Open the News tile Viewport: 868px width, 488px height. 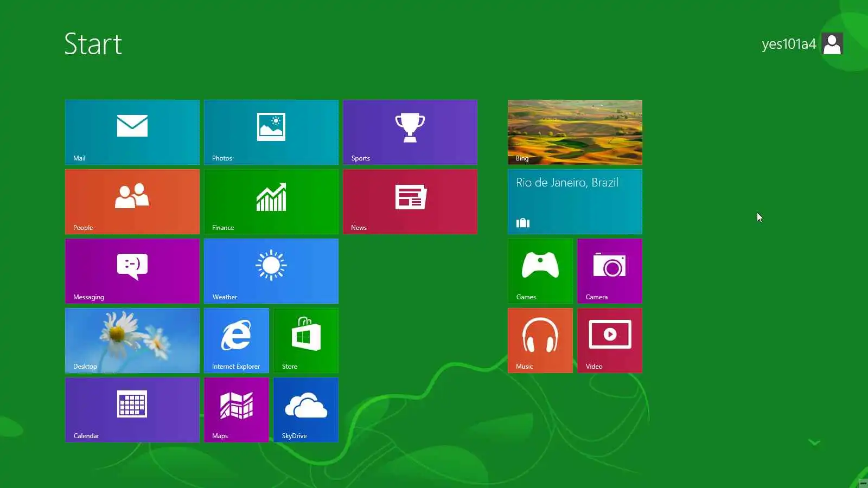click(410, 202)
